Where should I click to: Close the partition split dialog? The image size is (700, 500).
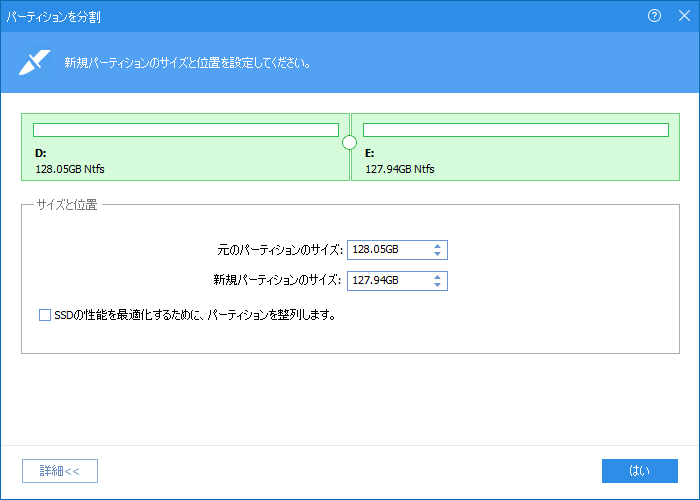tap(684, 16)
